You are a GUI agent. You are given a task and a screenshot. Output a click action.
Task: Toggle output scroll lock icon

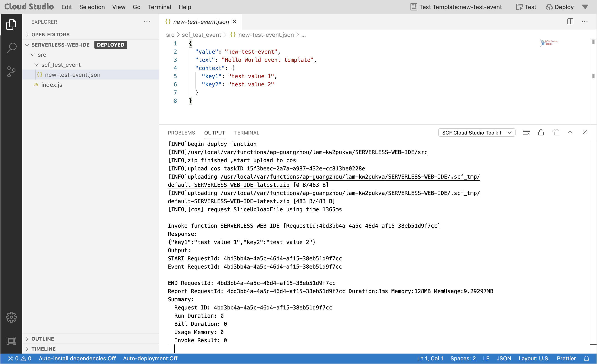click(541, 132)
